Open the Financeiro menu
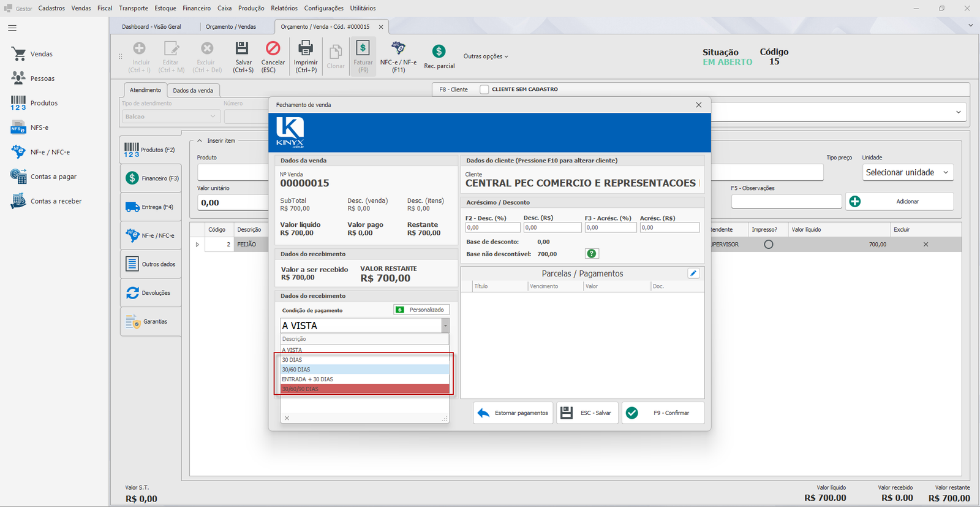The width and height of the screenshot is (980, 507). pyautogui.click(x=197, y=8)
